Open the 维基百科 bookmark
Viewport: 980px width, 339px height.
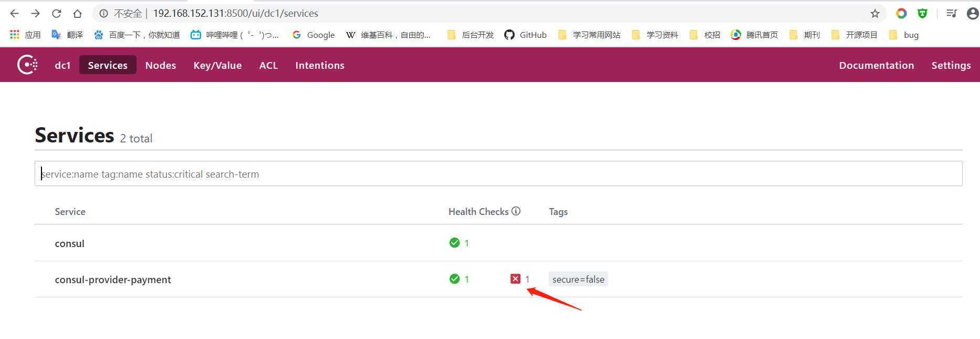click(388, 35)
